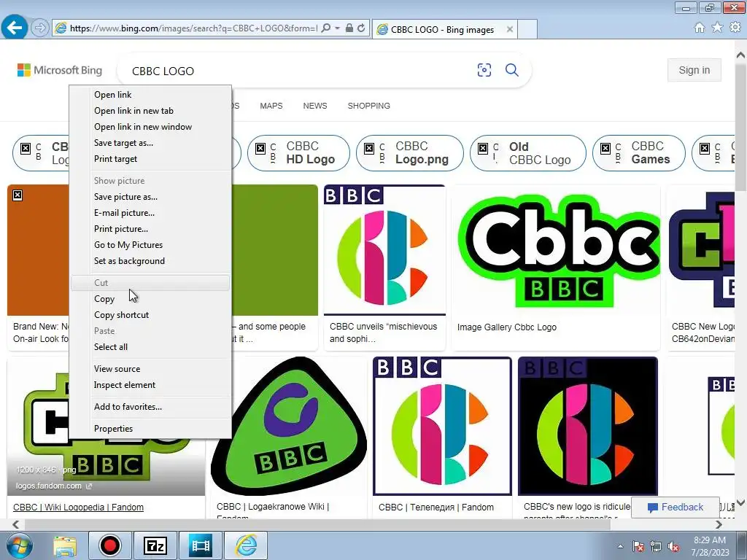The width and height of the screenshot is (747, 560).
Task: Choose Open link in new tab
Action: tap(150, 111)
